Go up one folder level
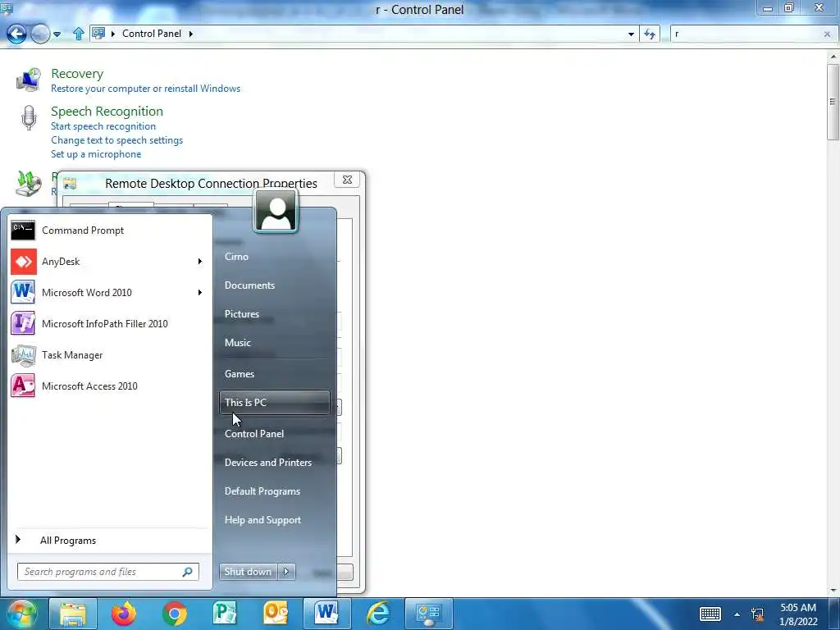Viewport: 840px width, 630px height. click(x=78, y=34)
